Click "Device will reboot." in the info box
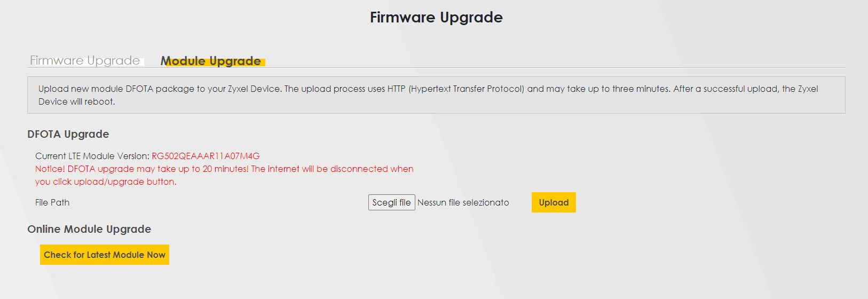 76,101
